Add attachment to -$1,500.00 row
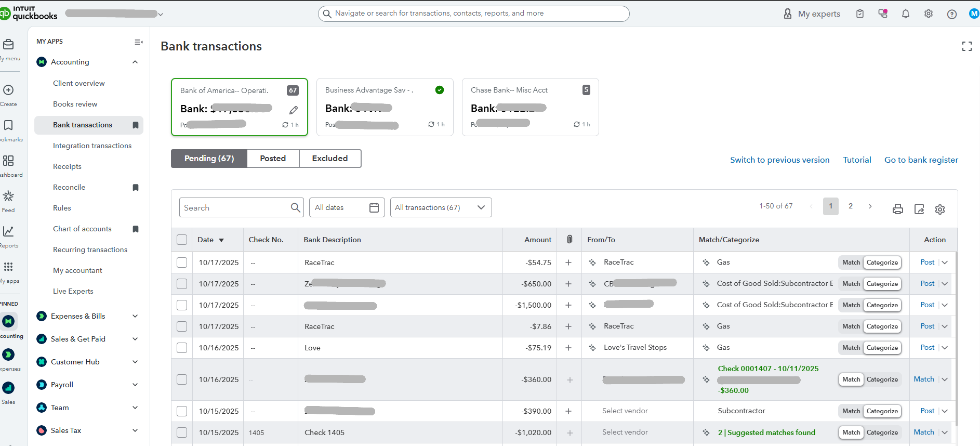Viewport: 980px width, 446px height. pyautogui.click(x=568, y=305)
